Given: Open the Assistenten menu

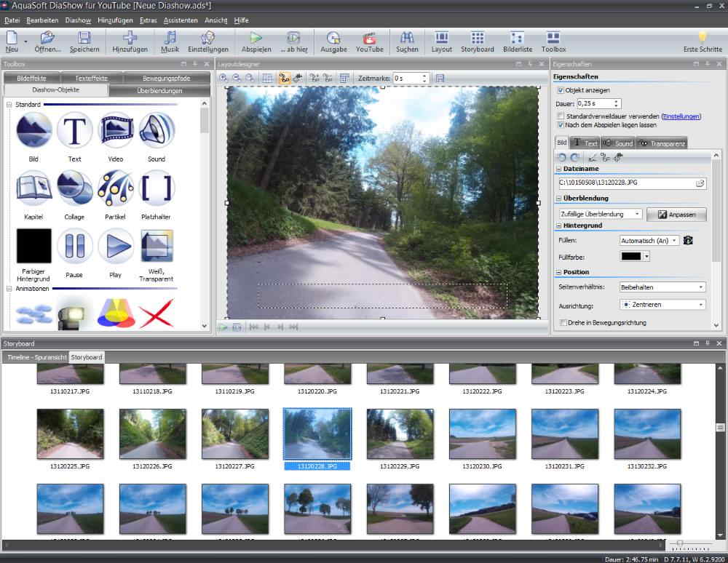Looking at the screenshot, I should 181,20.
